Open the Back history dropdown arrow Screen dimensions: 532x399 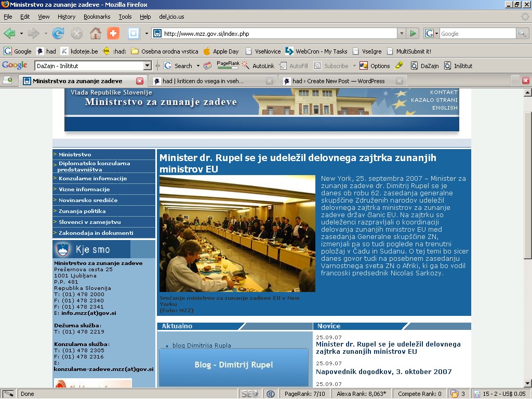pos(21,34)
